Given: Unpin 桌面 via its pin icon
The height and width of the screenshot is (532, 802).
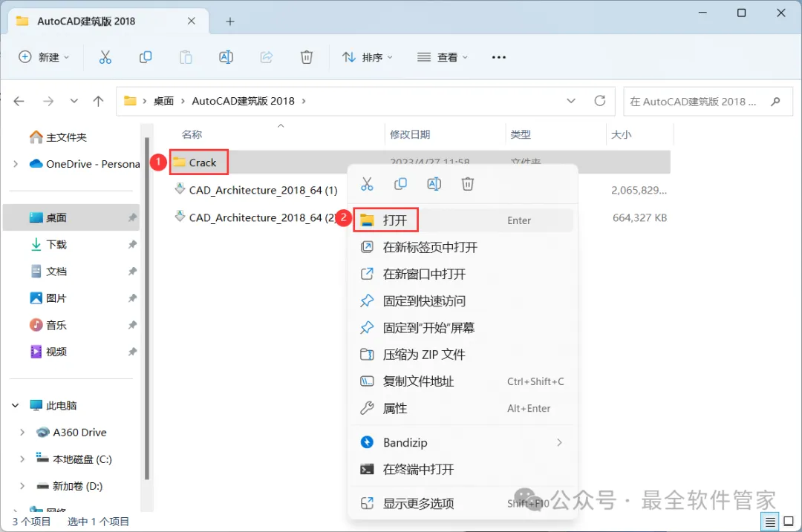Looking at the screenshot, I should coord(132,217).
